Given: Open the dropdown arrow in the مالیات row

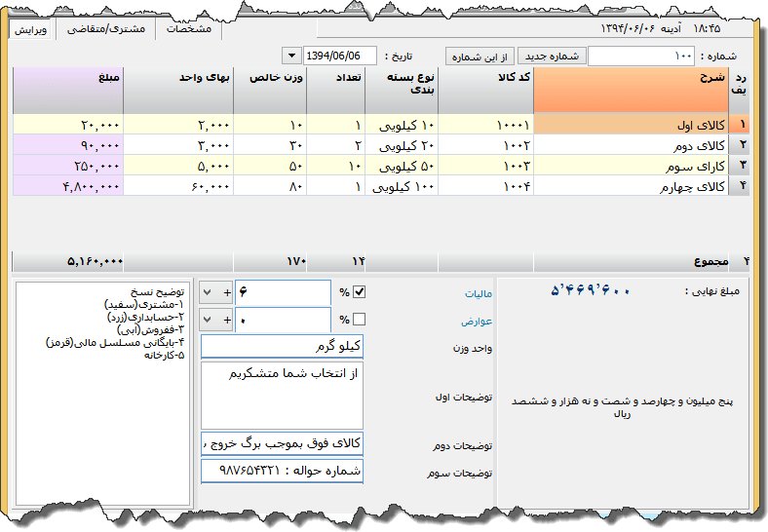Looking at the screenshot, I should pos(210,292).
